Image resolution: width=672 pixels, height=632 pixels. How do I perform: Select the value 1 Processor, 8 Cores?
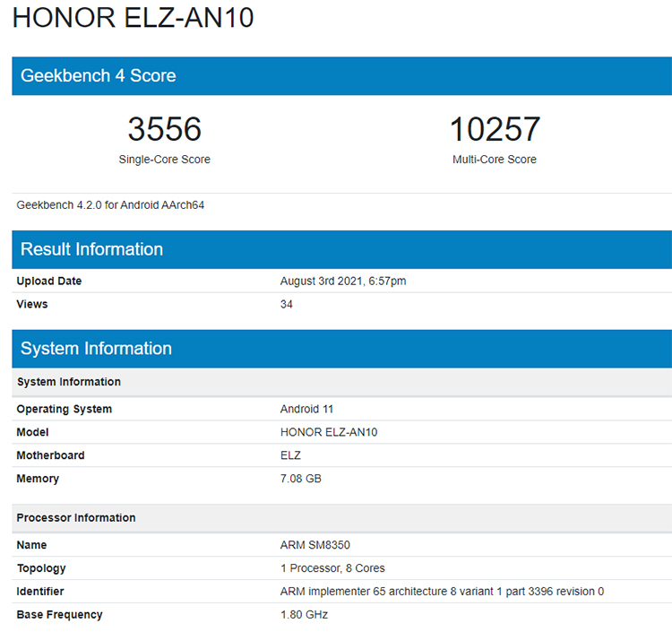coord(332,568)
